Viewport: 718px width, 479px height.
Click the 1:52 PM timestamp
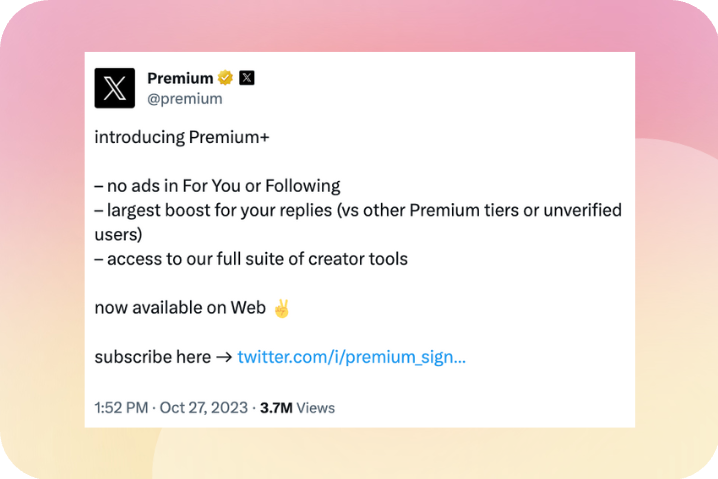[x=121, y=408]
